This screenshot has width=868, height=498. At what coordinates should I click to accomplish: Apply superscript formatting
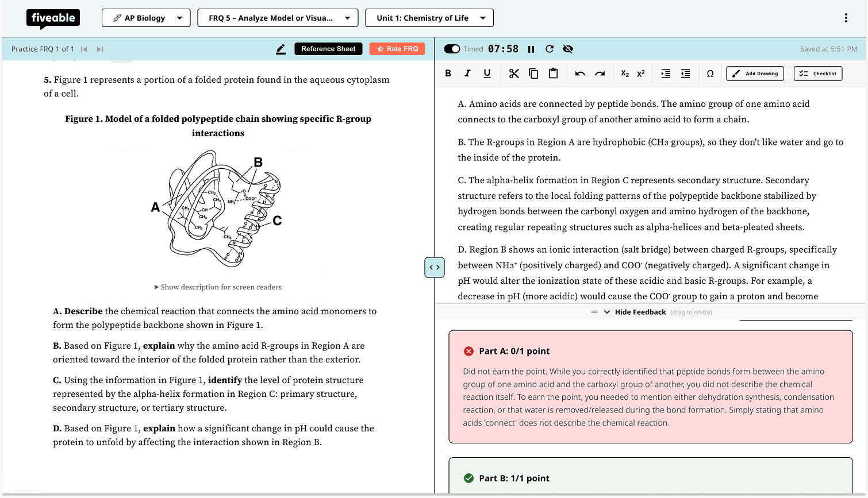(640, 74)
